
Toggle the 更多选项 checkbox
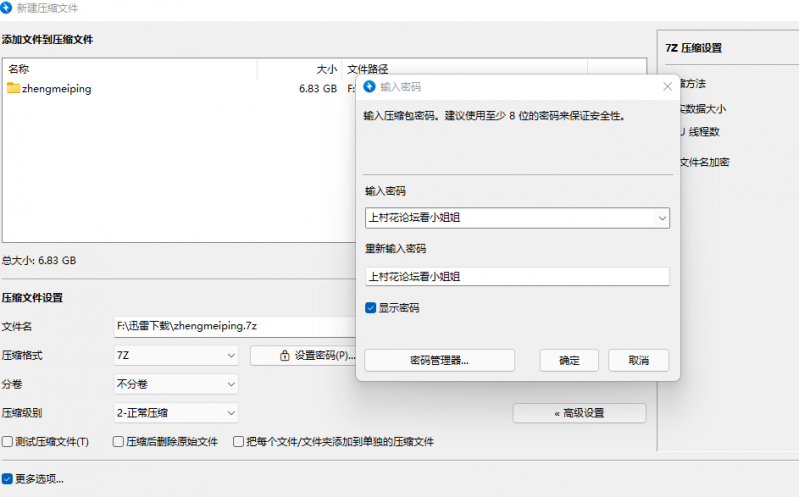tap(8, 478)
